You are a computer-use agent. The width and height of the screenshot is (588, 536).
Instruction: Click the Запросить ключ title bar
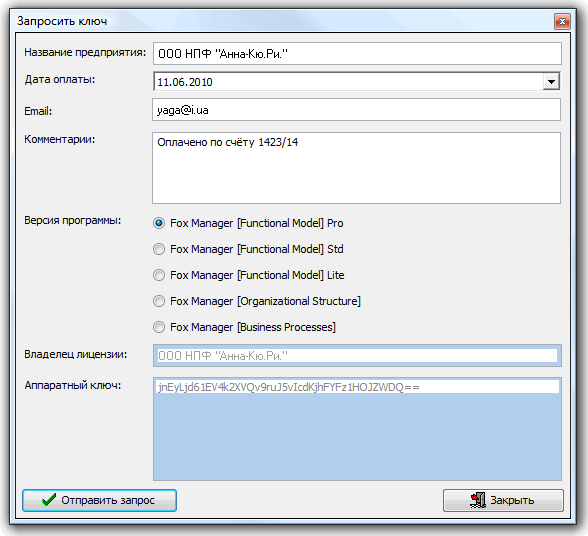[x=285, y=21]
